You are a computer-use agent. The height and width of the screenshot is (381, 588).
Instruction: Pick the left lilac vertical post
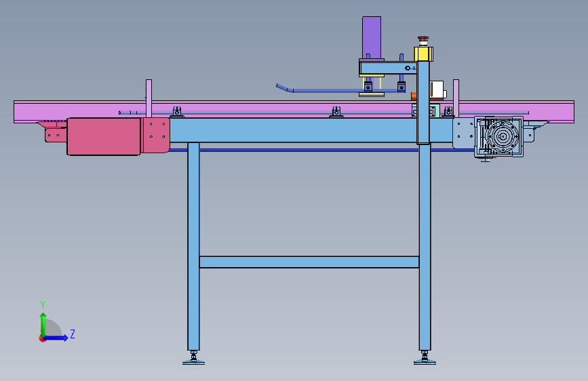(149, 98)
